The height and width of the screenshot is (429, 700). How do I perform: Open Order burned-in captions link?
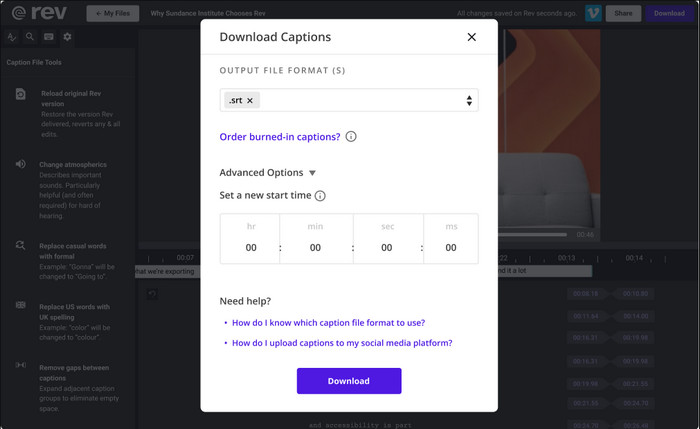[x=280, y=137]
